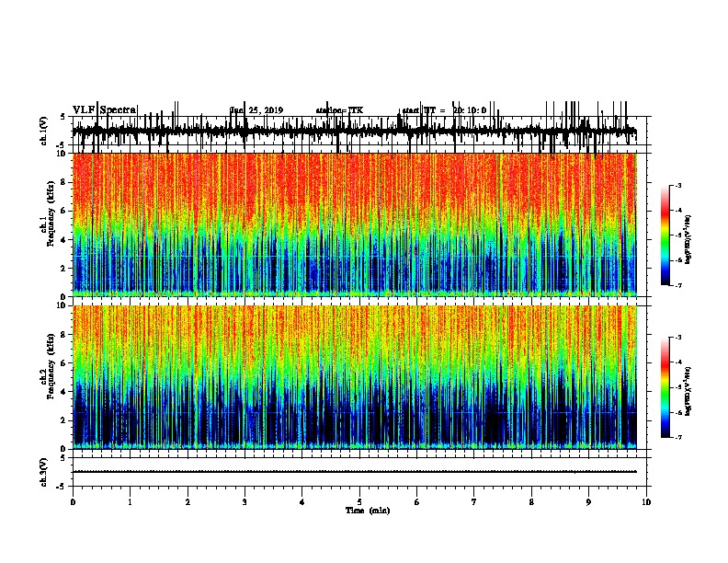The height and width of the screenshot is (563, 728).
Task: Select the '2' kHz tick on ch.2 spectrogram
Action: [64, 420]
